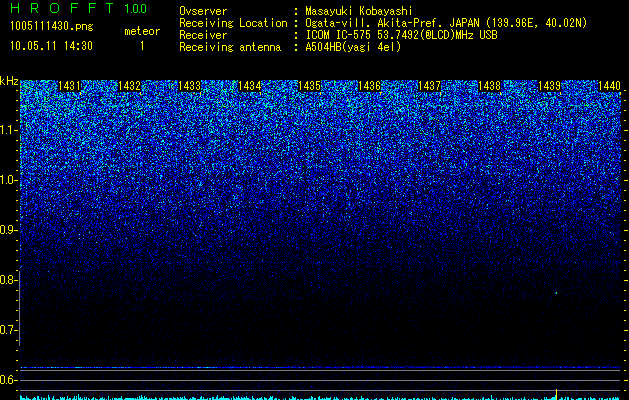Click the A504HB(yagi 4el) antenna text
The image size is (629, 400).
point(353,47)
